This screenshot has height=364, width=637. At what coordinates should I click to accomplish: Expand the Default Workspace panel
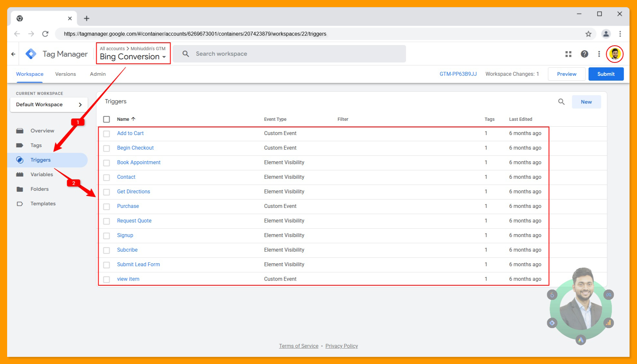pyautogui.click(x=49, y=104)
